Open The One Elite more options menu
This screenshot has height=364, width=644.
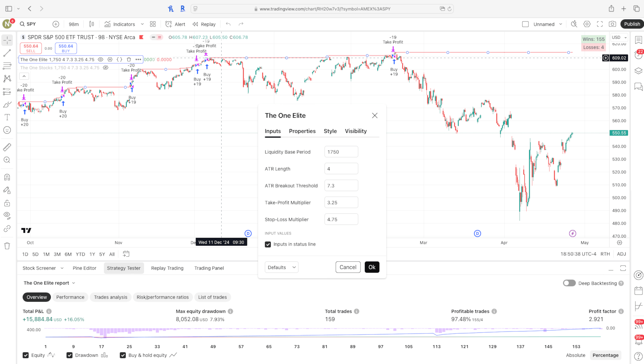[138, 59]
